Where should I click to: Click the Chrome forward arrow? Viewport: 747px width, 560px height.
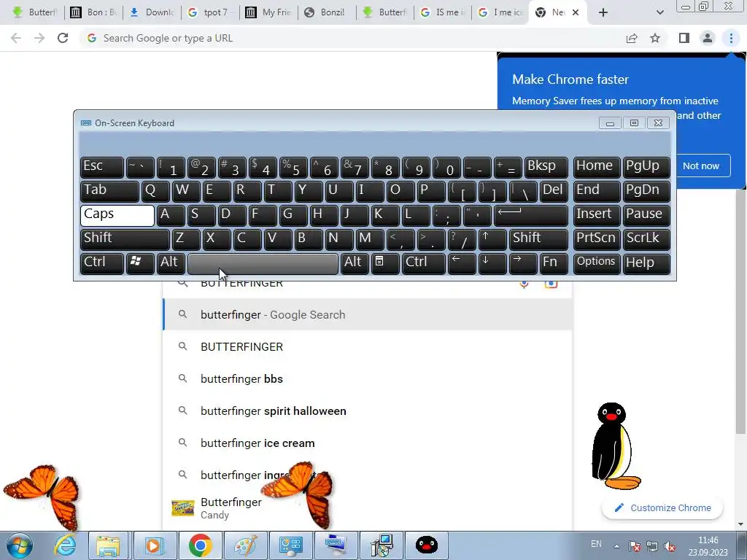coord(39,38)
